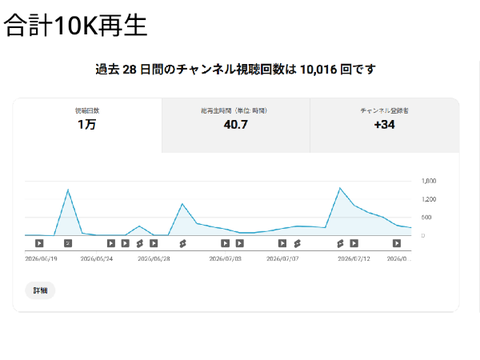Click the 2026/06/24 date label
This screenshot has width=480, height=360.
[x=97, y=259]
